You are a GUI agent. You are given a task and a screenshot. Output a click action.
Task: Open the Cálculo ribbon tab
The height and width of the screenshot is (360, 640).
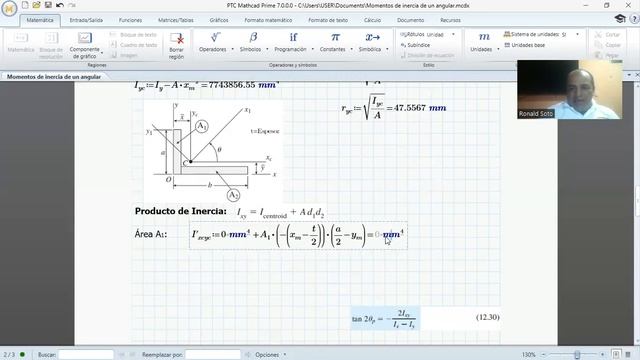point(372,20)
